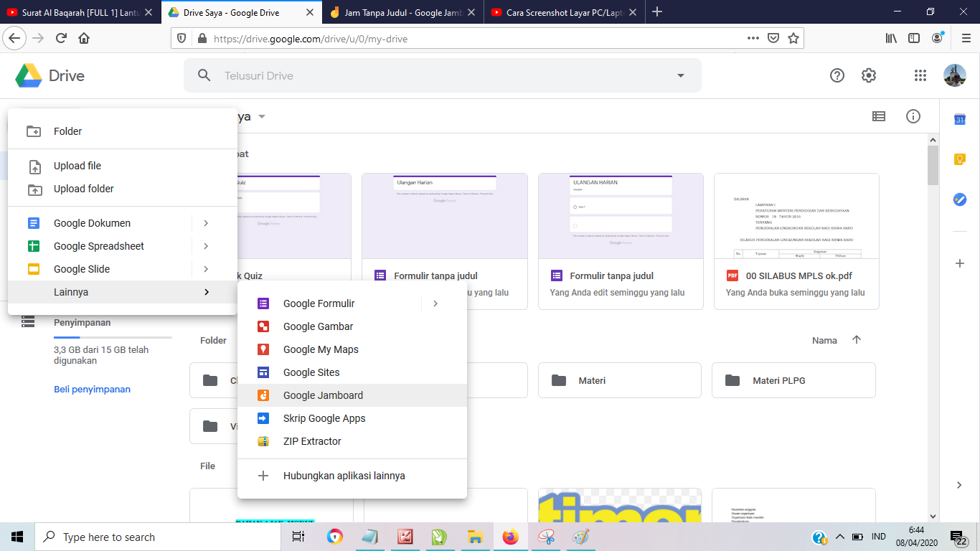The width and height of the screenshot is (980, 551).
Task: Open Penyimpanan storage entry
Action: (x=82, y=323)
